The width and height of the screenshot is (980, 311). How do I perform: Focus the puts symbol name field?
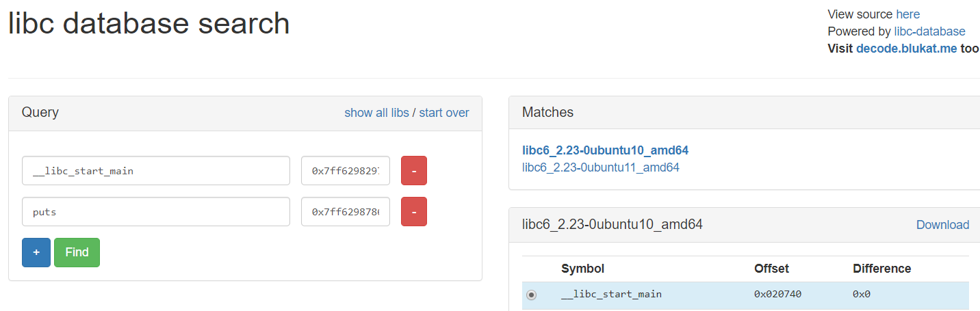click(156, 212)
